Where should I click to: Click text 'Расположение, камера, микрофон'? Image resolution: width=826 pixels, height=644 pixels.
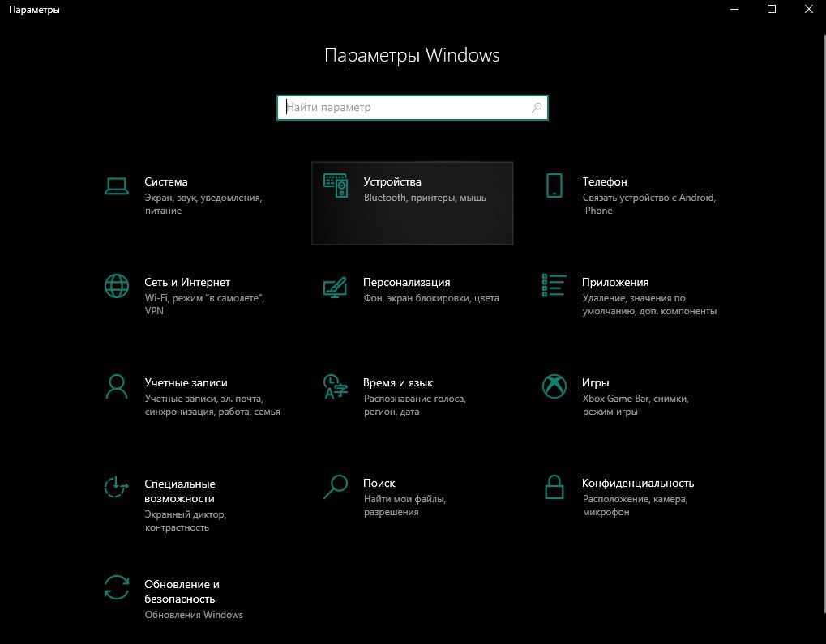[x=635, y=505]
